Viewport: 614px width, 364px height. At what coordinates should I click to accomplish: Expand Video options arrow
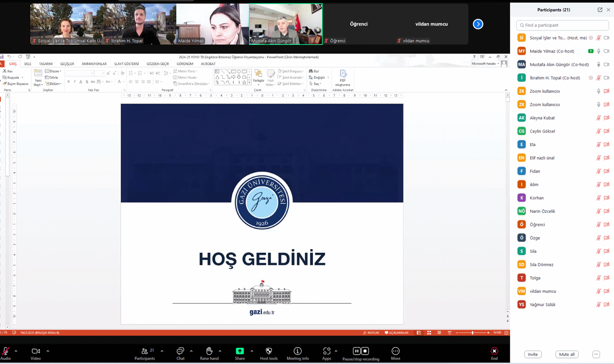tap(48, 351)
